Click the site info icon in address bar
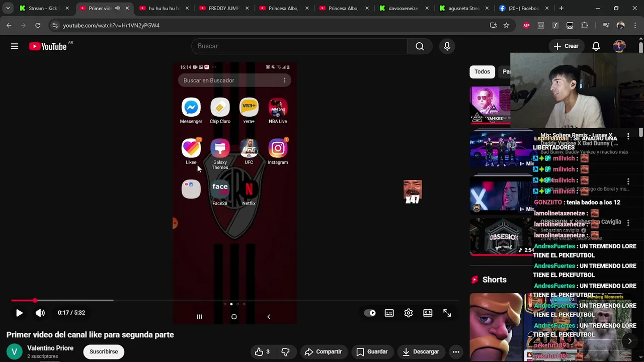 click(55, 25)
